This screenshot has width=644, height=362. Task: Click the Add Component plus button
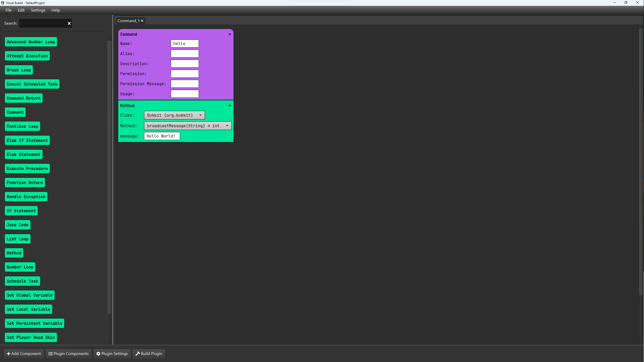(x=24, y=353)
